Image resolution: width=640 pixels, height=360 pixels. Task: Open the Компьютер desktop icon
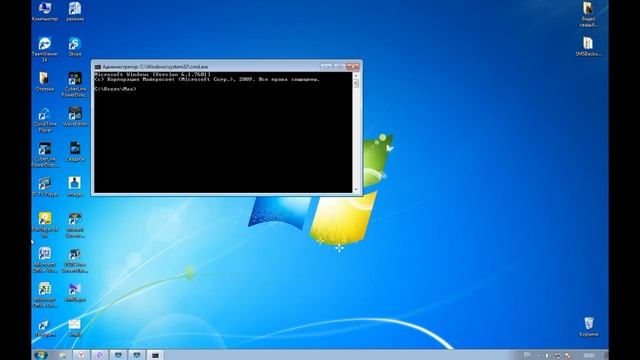coord(44,11)
